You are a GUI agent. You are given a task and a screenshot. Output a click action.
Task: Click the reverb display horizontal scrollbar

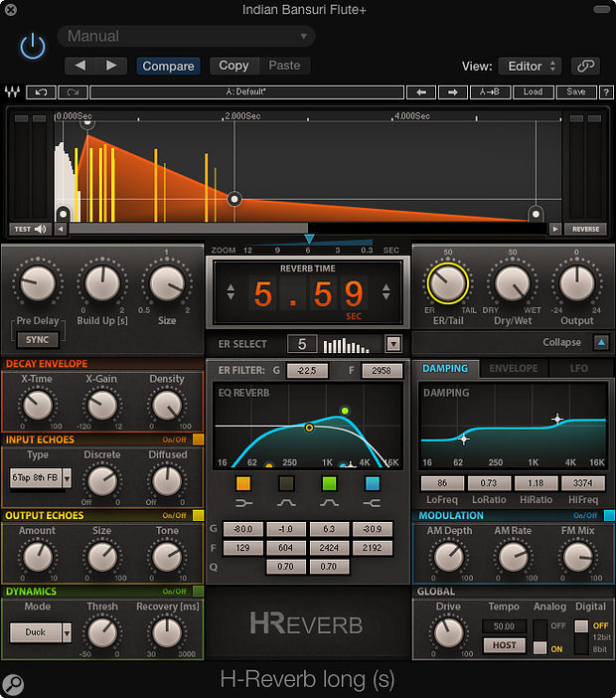[188, 229]
